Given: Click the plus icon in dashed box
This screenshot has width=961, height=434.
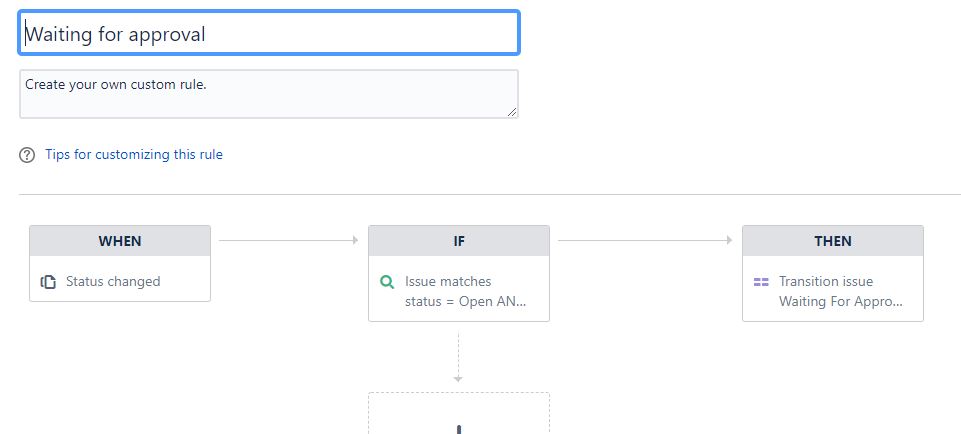Looking at the screenshot, I should [458, 428].
